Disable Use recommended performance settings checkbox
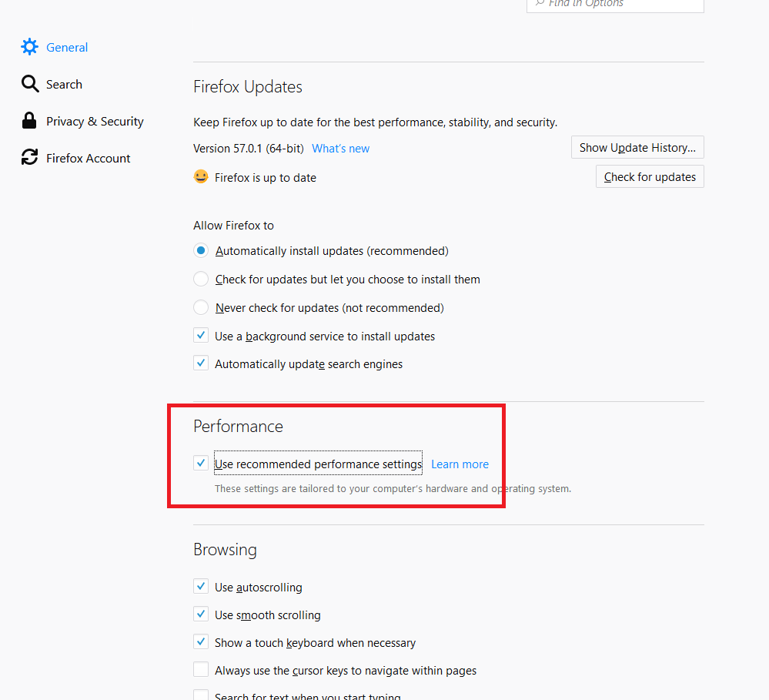This screenshot has width=769, height=700. 201,463
